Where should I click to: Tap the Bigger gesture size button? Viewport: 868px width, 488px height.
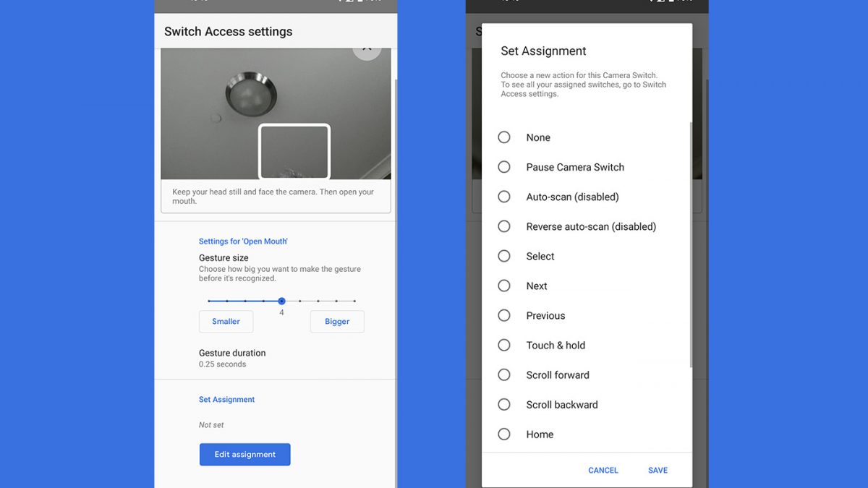tap(337, 322)
